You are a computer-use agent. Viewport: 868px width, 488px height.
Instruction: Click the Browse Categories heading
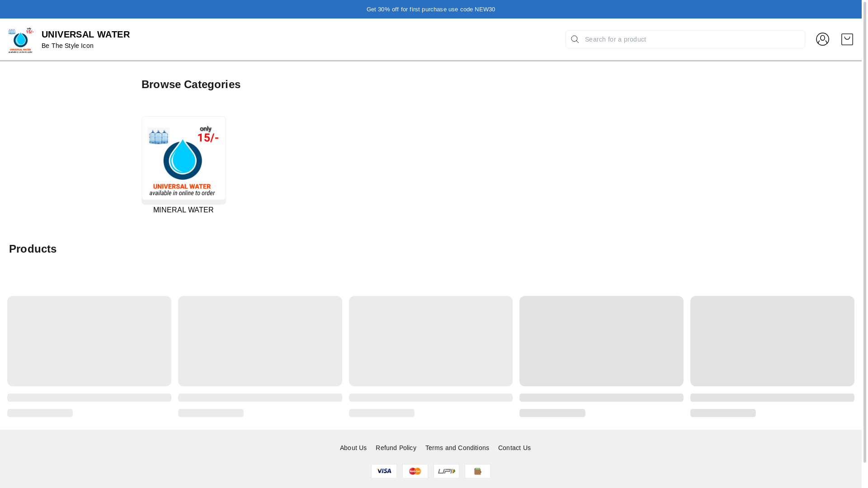tap(191, 84)
